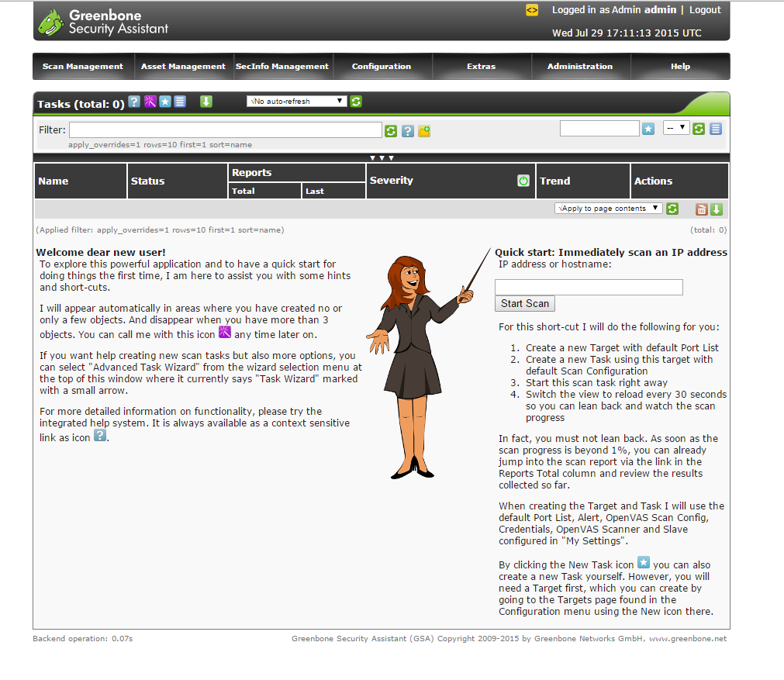Switch filter with green refresh icon at right
The image size is (784, 680).
coord(699,129)
